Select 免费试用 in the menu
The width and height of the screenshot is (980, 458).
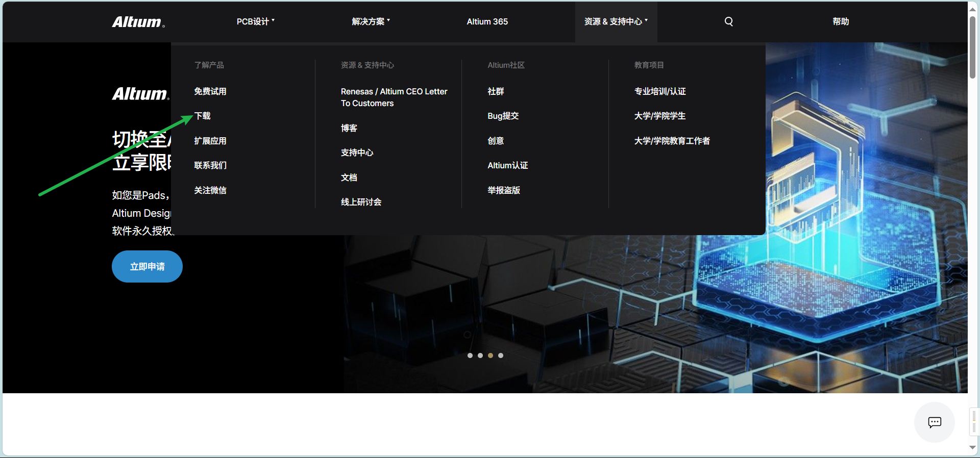coord(210,91)
